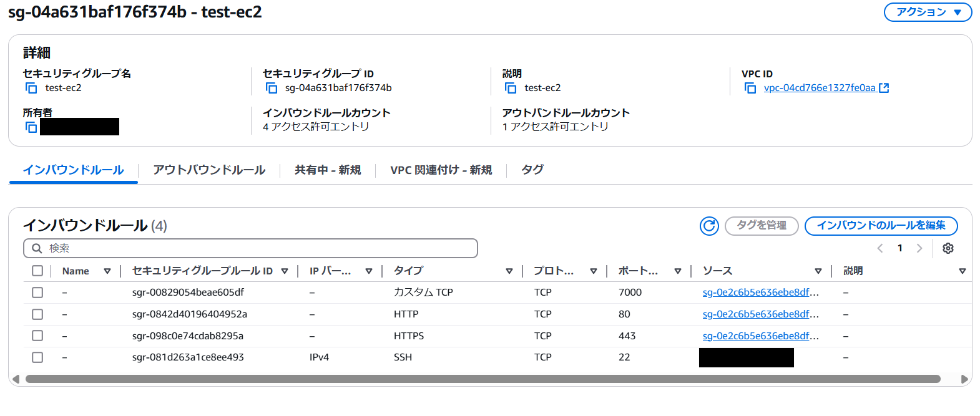The width and height of the screenshot is (980, 416).
Task: Sort by the ソース column arrow
Action: [x=818, y=271]
